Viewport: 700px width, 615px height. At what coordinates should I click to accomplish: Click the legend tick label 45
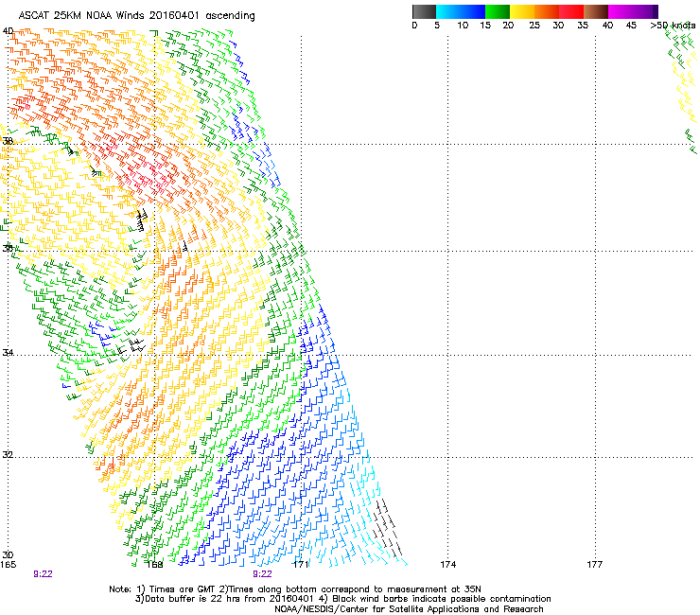coord(631,26)
